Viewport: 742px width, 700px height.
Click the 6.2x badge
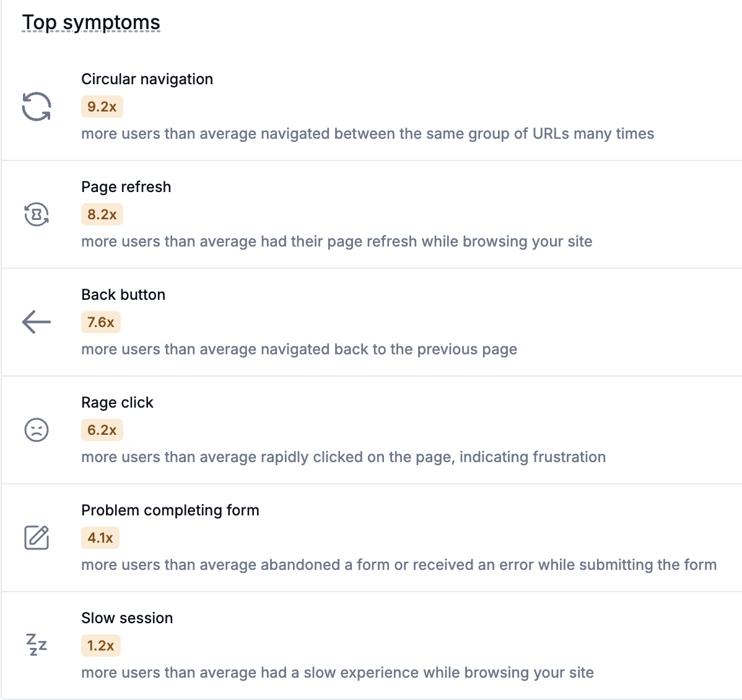pos(102,430)
